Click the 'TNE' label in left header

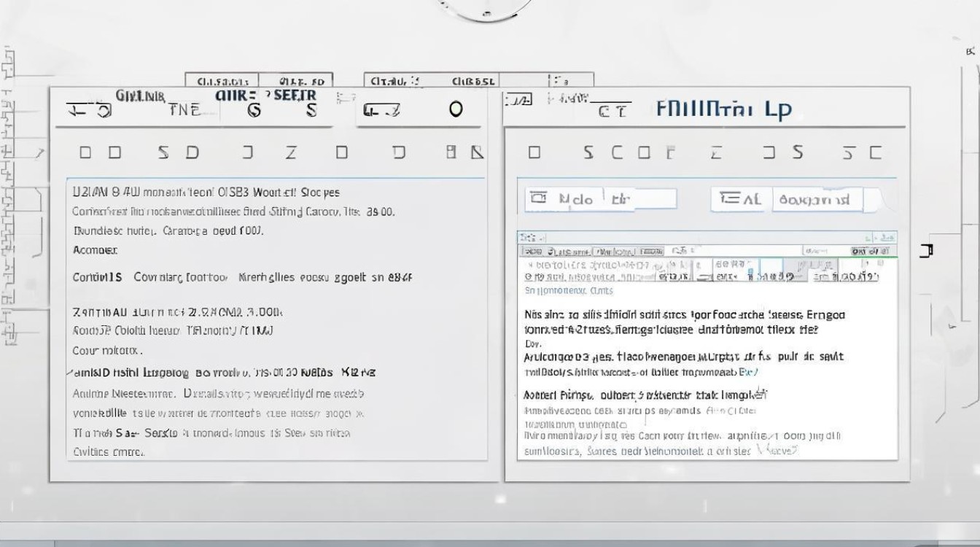(x=184, y=110)
